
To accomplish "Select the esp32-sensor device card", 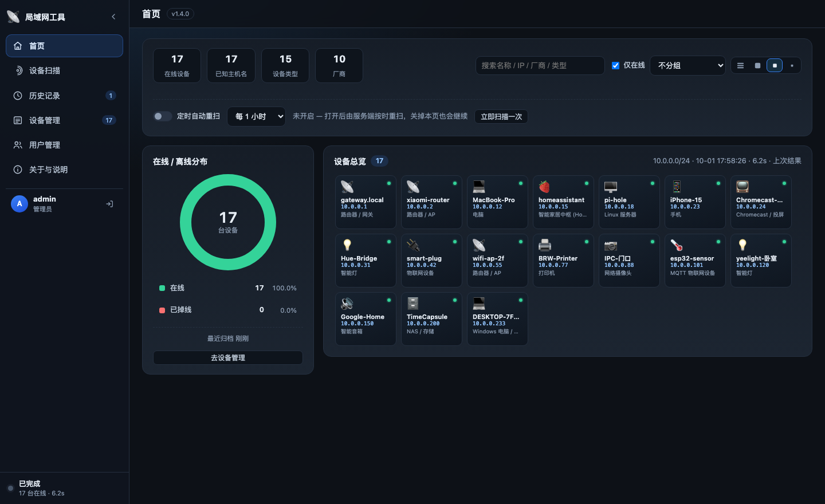I will tap(695, 261).
